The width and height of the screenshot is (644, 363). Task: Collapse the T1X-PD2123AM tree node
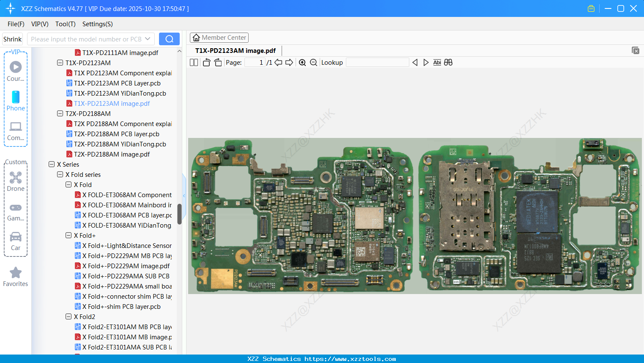[x=60, y=63]
